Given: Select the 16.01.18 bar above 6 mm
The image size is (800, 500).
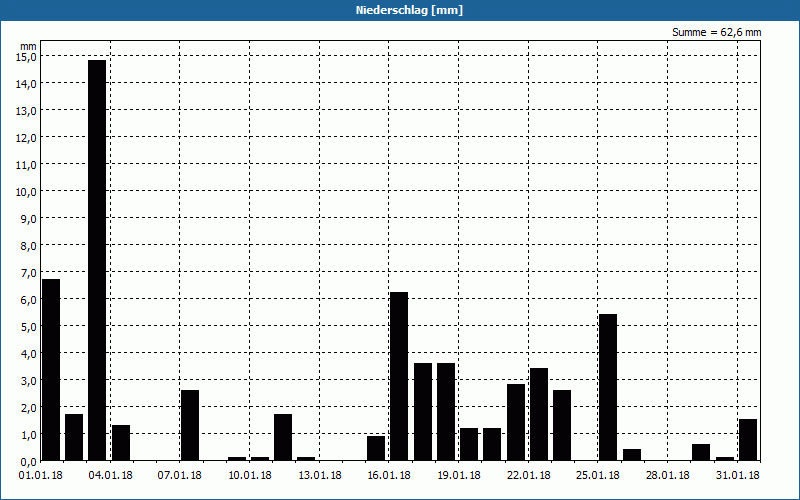Looking at the screenshot, I should [x=399, y=377].
